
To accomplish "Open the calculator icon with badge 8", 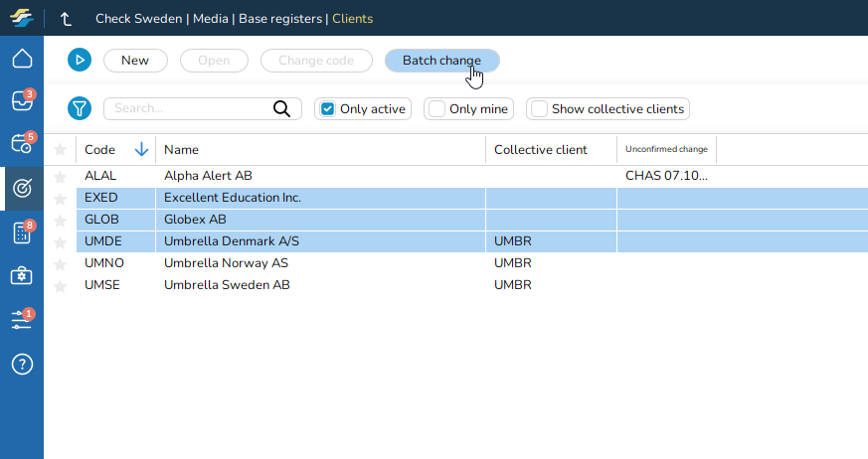I will (22, 232).
